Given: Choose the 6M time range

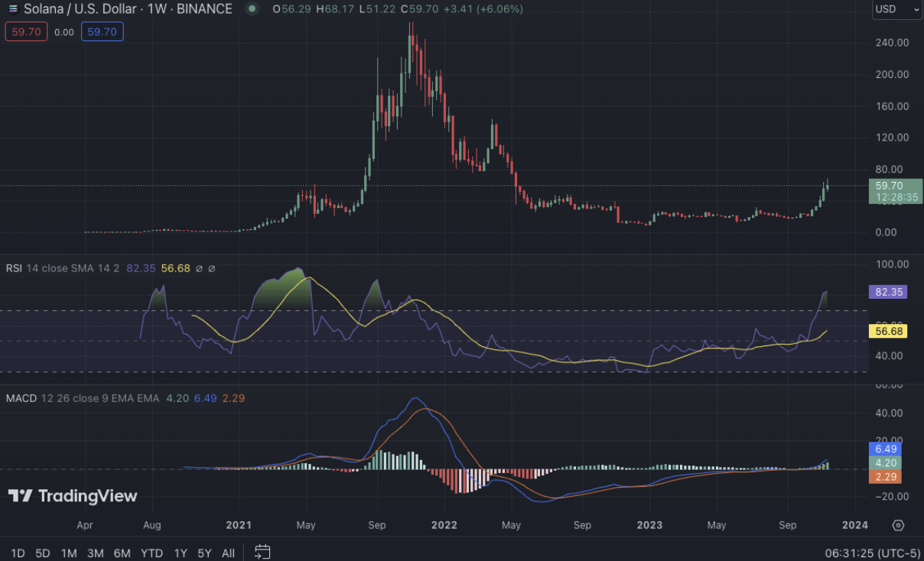Looking at the screenshot, I should 122,553.
